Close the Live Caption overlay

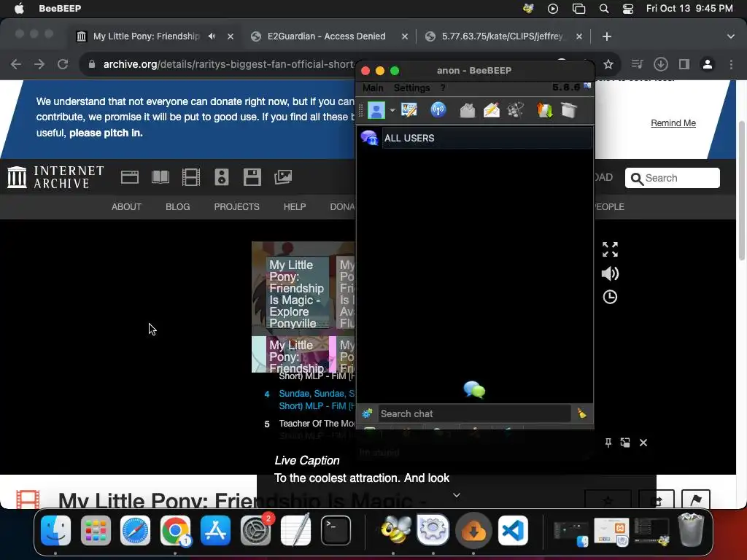(643, 443)
